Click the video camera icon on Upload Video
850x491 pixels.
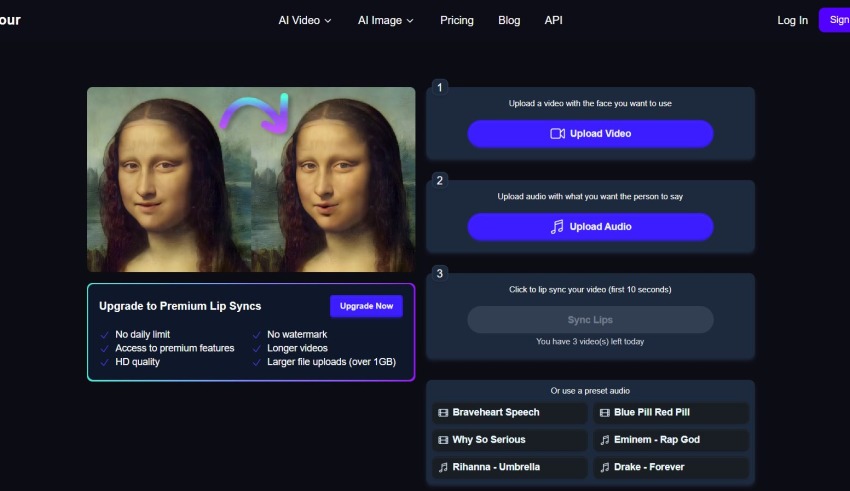point(557,134)
